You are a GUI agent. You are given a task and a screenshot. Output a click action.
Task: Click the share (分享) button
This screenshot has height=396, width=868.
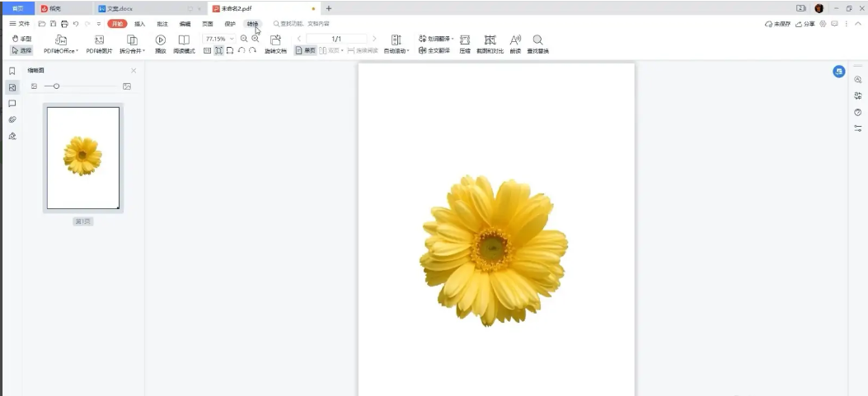click(x=805, y=24)
